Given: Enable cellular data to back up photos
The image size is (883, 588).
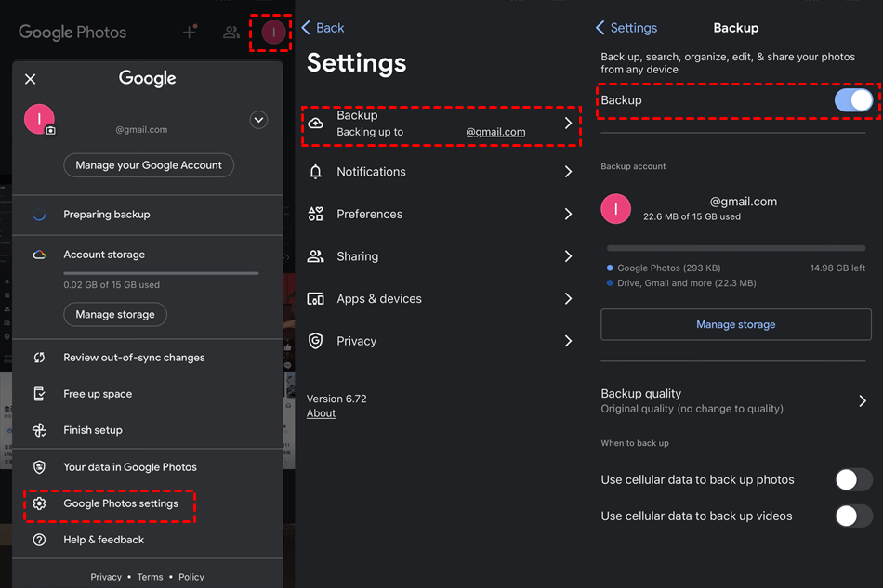Looking at the screenshot, I should tap(853, 480).
